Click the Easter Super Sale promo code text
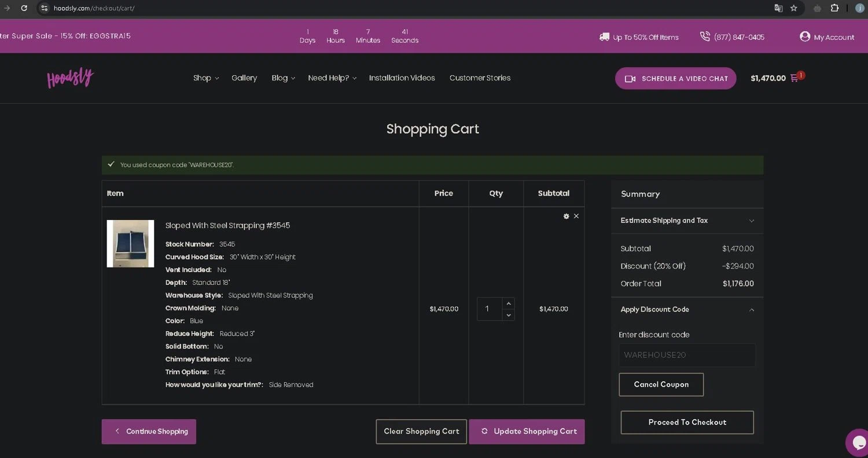This screenshot has height=458, width=868. coord(65,36)
